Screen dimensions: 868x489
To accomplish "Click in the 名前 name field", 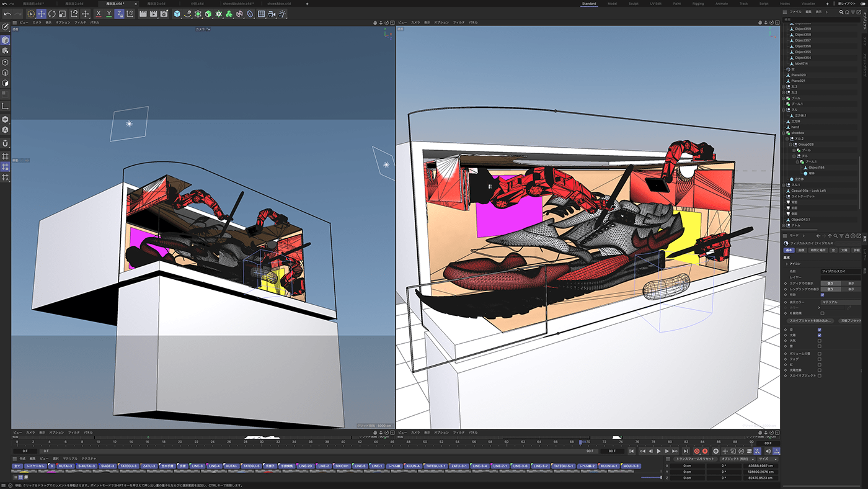I will click(x=841, y=271).
